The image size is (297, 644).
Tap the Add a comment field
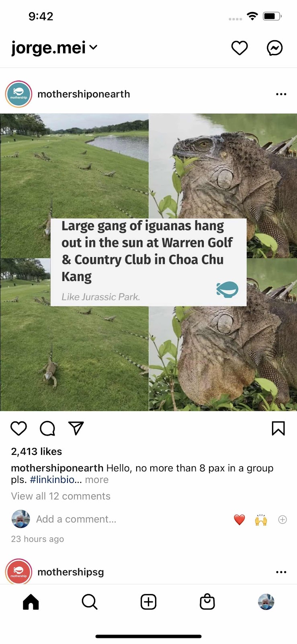[x=76, y=519]
